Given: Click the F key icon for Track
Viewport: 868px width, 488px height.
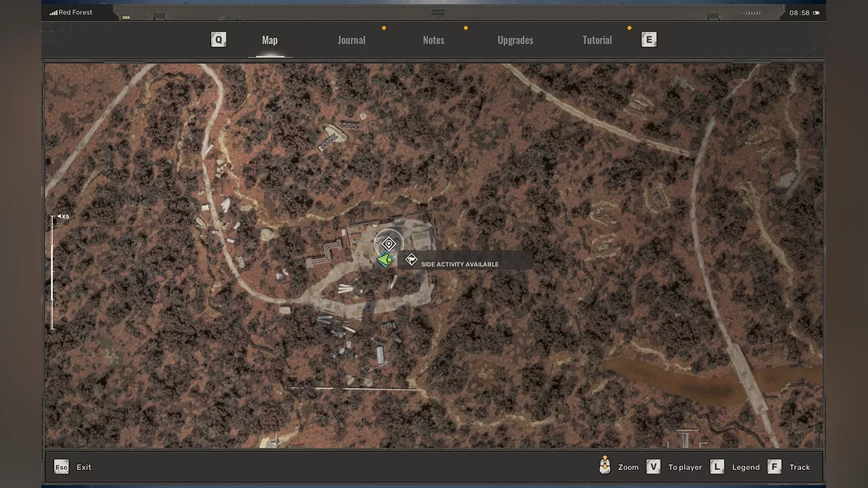Looking at the screenshot, I should [774, 467].
